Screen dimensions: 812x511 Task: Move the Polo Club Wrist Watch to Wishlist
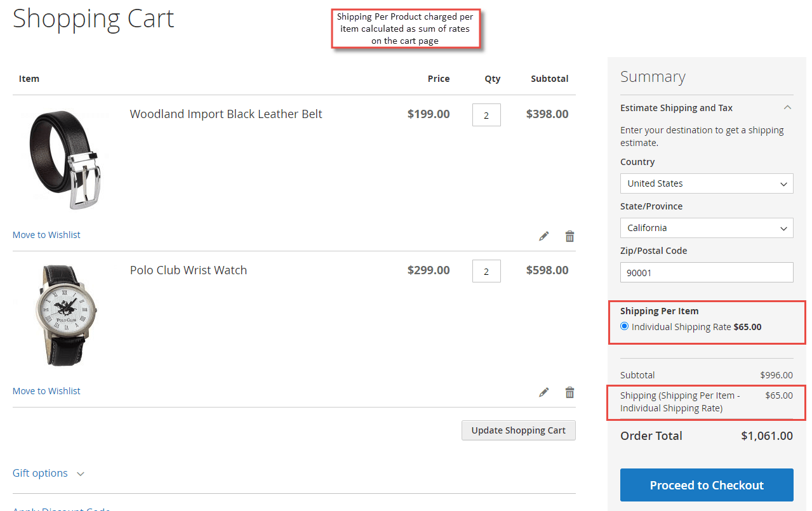point(46,391)
